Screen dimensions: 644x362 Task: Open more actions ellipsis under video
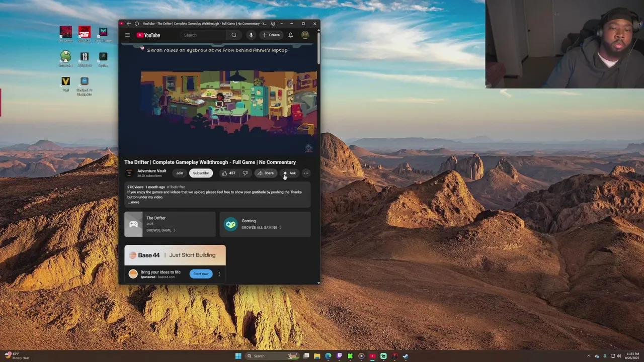click(306, 173)
